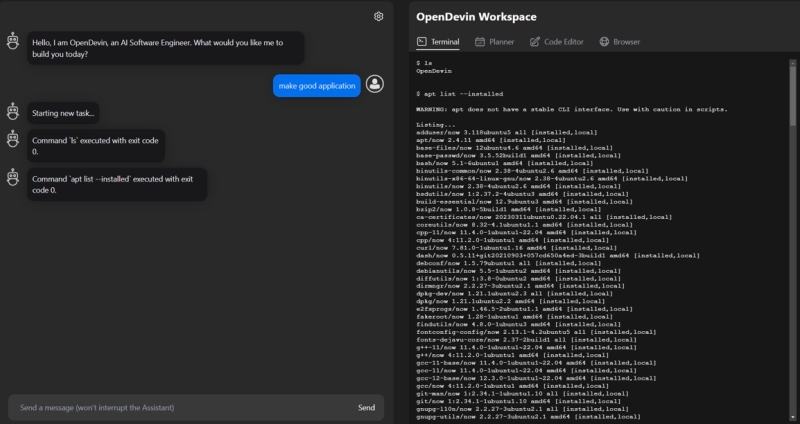Click the 'dash/now 0.5.11+git' package line
This screenshot has width=800, height=424.
coord(558,255)
